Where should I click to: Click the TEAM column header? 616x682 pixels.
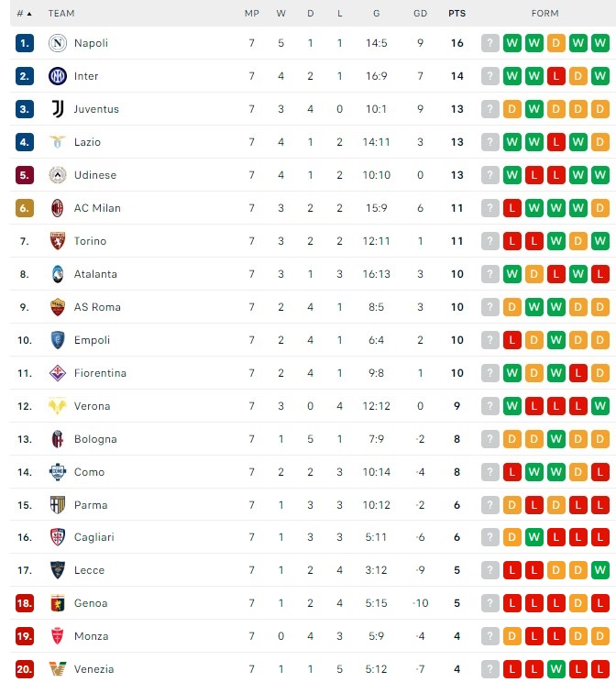point(61,14)
